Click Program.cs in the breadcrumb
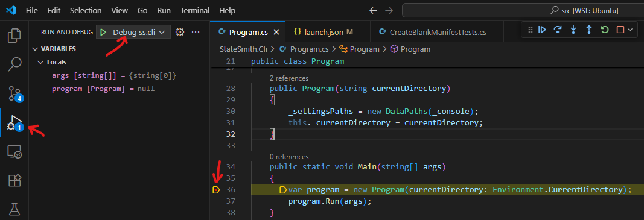Image resolution: width=644 pixels, height=220 pixels. pos(304,49)
